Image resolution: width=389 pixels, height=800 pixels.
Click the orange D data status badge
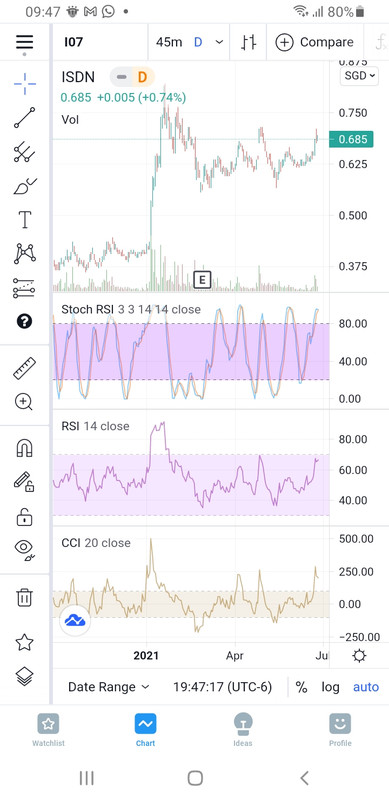point(142,77)
